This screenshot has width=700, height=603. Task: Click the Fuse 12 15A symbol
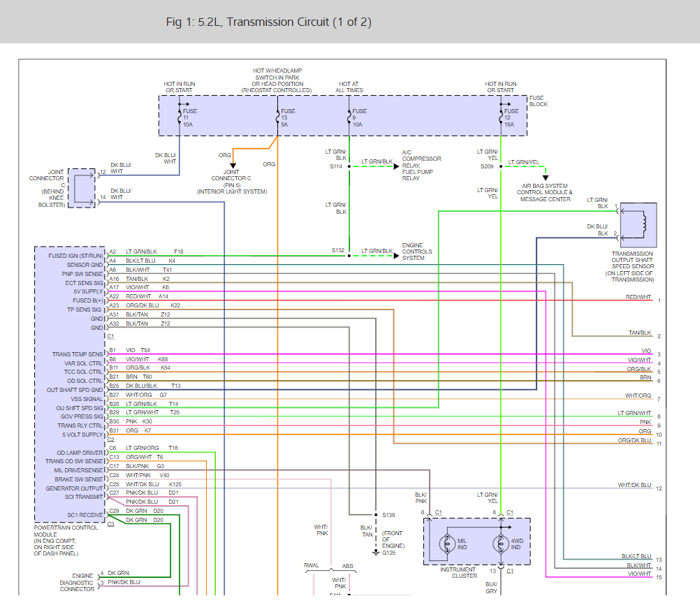pos(502,116)
